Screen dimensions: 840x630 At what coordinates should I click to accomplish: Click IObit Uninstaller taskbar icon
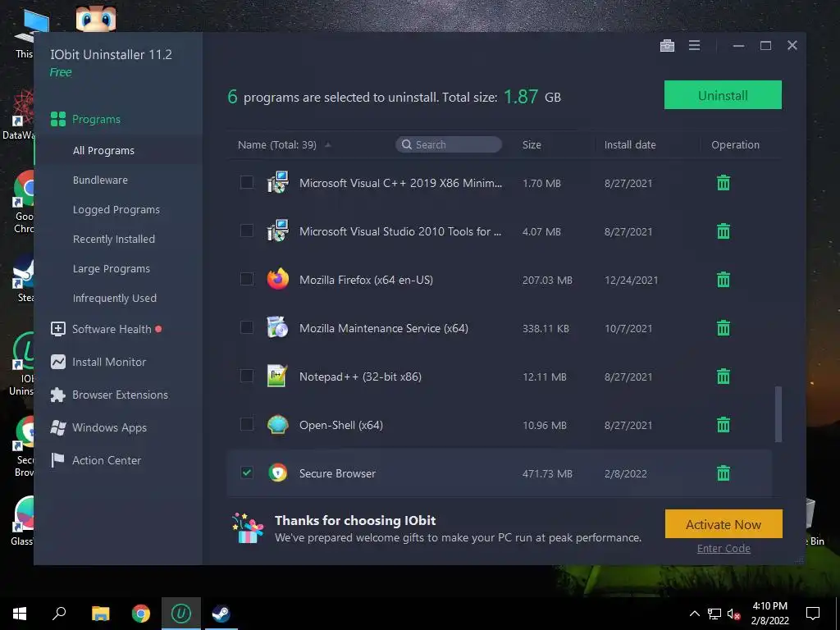click(x=181, y=614)
